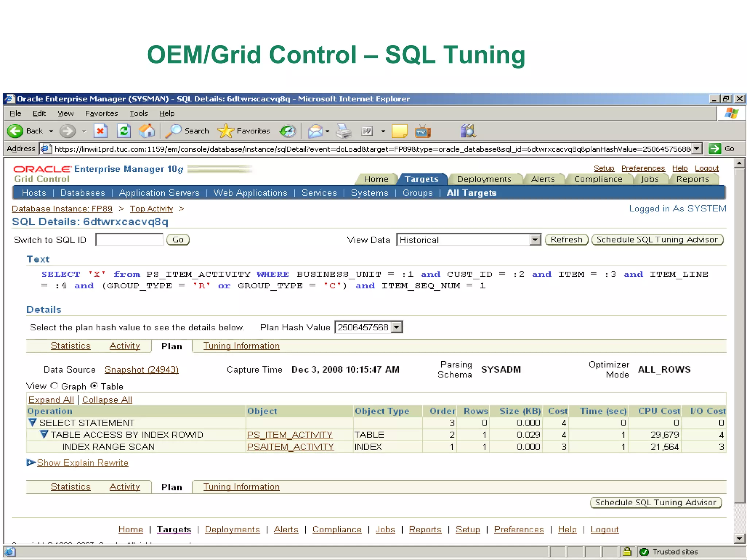This screenshot has width=747, height=560.
Task: Stop page loading with the red X icon
Action: (100, 131)
